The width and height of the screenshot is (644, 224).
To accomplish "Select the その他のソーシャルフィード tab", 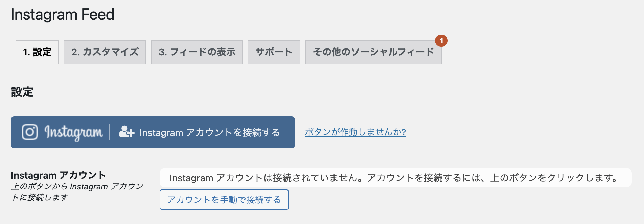I will click(x=373, y=52).
